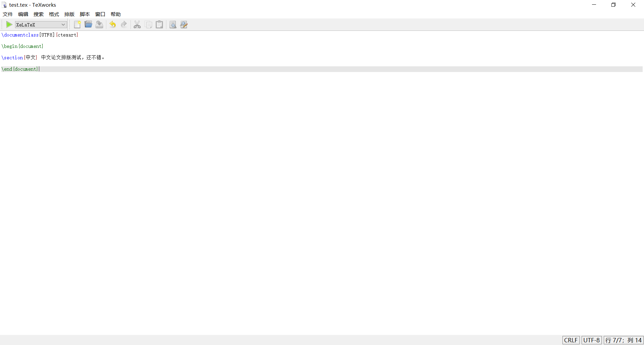Click the UTF-8 encoding indicator
The height and width of the screenshot is (345, 644).
591,340
